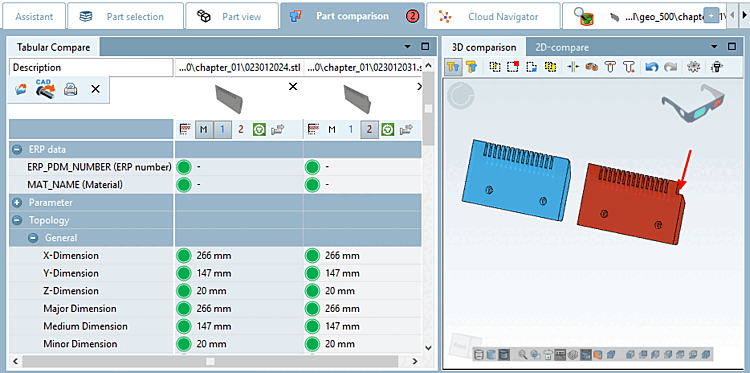The image size is (750, 373).
Task: Remove first part with X above thumbnail
Action: click(x=293, y=87)
